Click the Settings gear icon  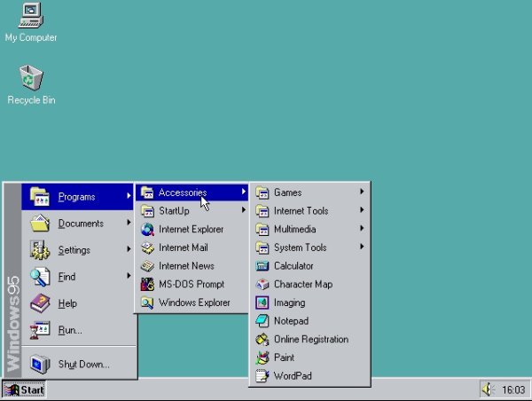click(40, 250)
